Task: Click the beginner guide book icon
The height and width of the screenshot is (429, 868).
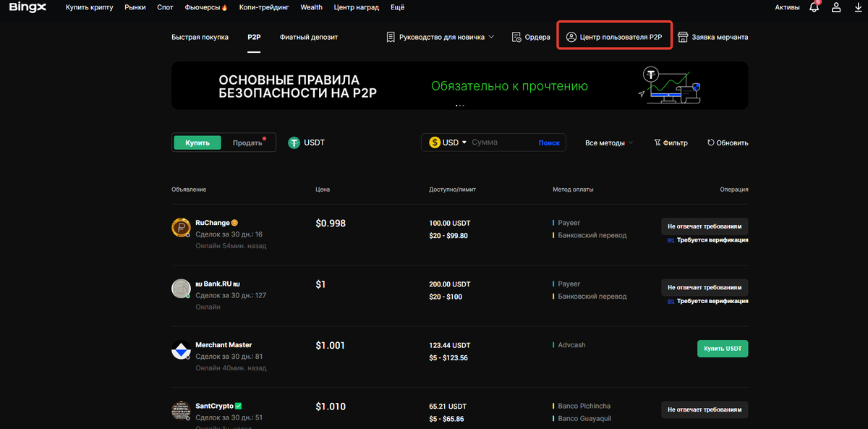Action: point(391,37)
